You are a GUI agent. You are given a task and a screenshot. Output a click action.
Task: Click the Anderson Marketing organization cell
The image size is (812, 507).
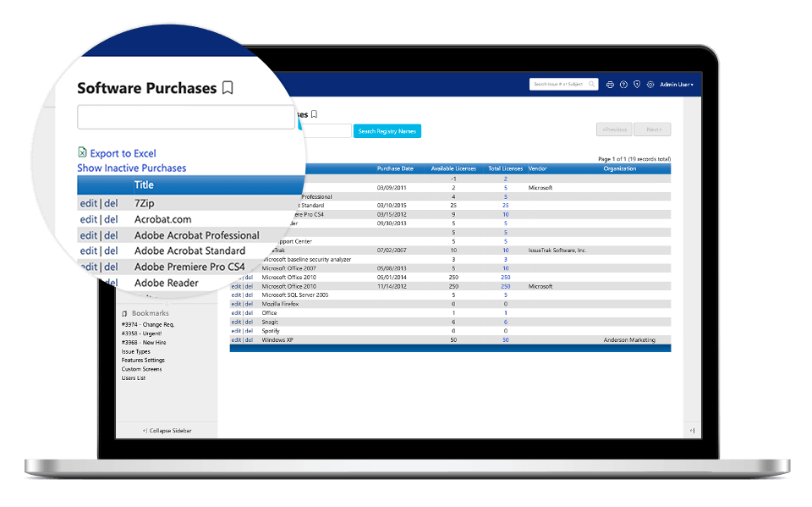[629, 340]
